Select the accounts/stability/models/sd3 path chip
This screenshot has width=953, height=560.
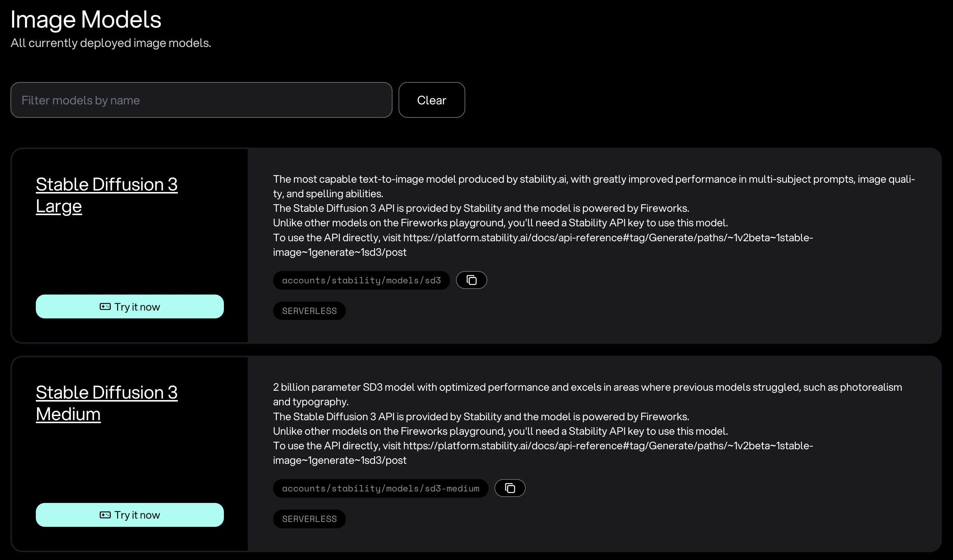coord(361,280)
